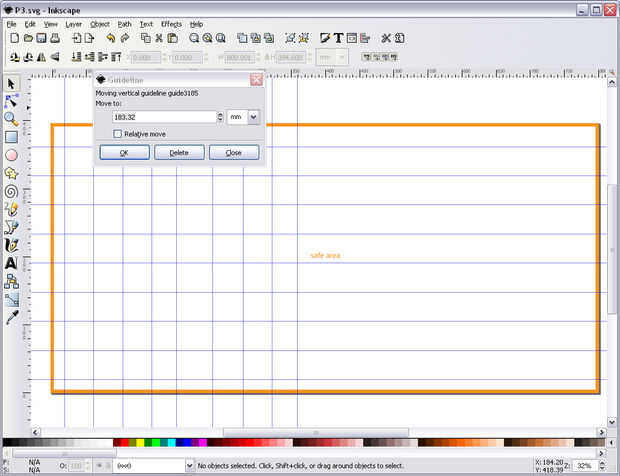Screen dimensions: 620x476
Task: Open the Text menu
Action: click(146, 24)
